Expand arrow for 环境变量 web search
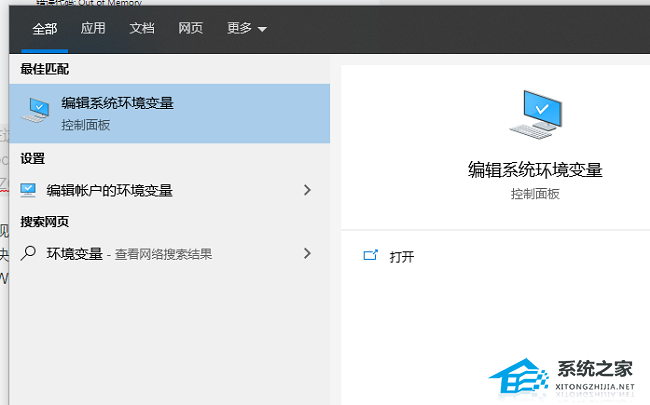The width and height of the screenshot is (650, 405). point(307,253)
